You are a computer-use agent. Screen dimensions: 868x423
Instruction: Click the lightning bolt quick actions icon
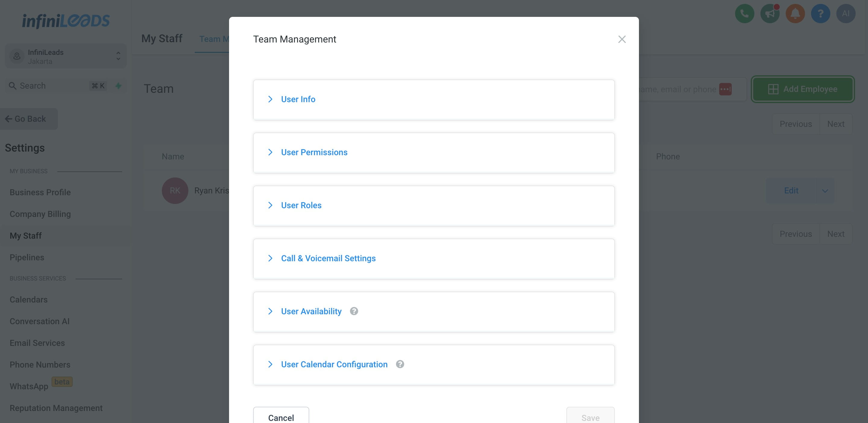pos(118,86)
